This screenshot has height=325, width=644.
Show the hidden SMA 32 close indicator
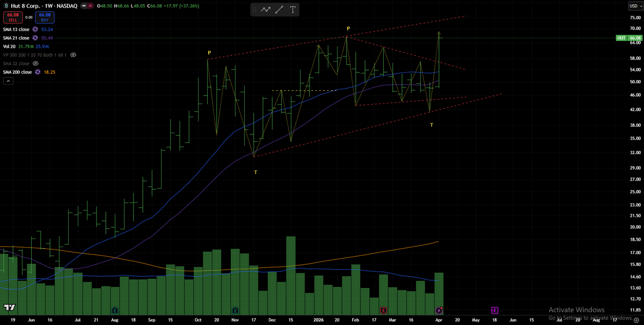pos(35,63)
